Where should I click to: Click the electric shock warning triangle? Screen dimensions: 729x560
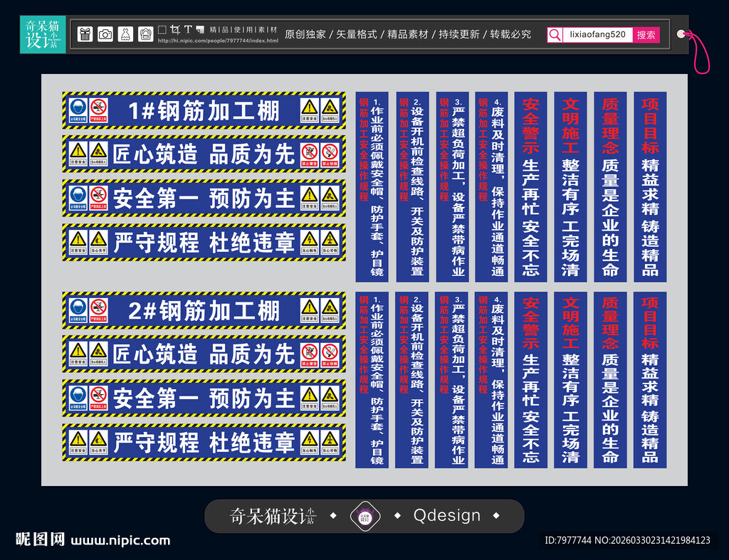pos(308,243)
